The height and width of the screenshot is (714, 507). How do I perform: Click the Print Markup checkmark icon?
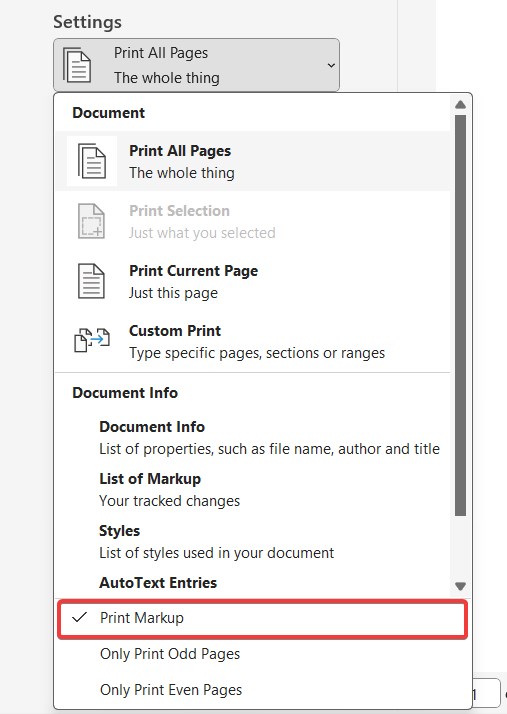pyautogui.click(x=80, y=617)
